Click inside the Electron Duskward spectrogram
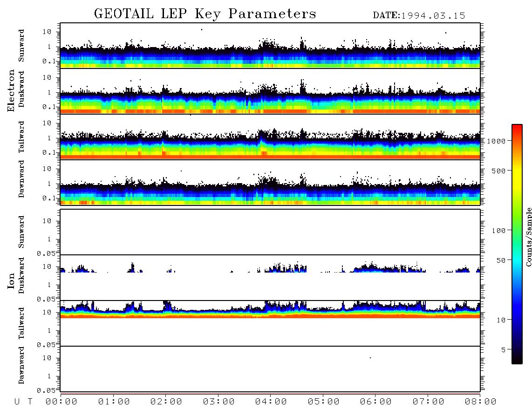The image size is (532, 410). point(270,91)
